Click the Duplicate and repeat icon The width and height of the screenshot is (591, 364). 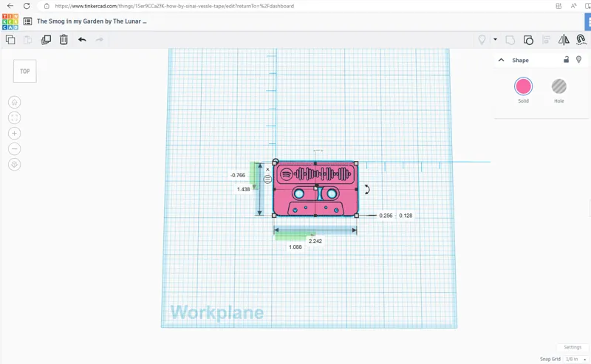click(x=46, y=40)
